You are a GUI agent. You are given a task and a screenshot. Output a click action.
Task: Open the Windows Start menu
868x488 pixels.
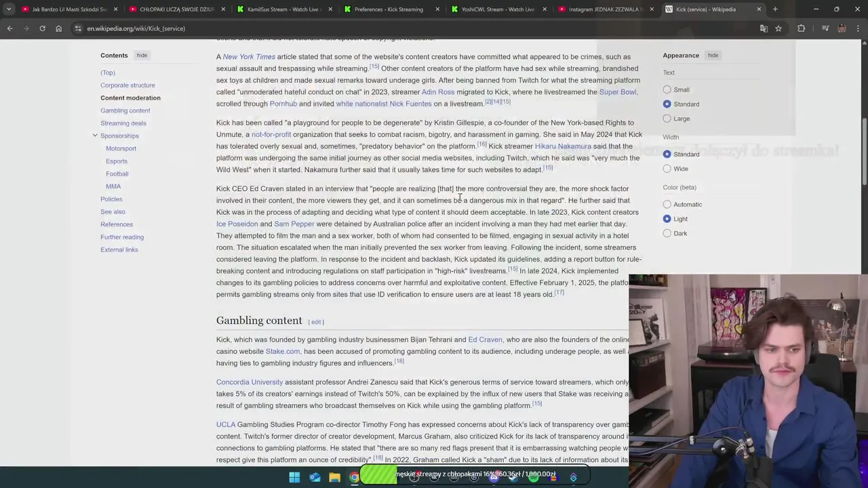(294, 477)
